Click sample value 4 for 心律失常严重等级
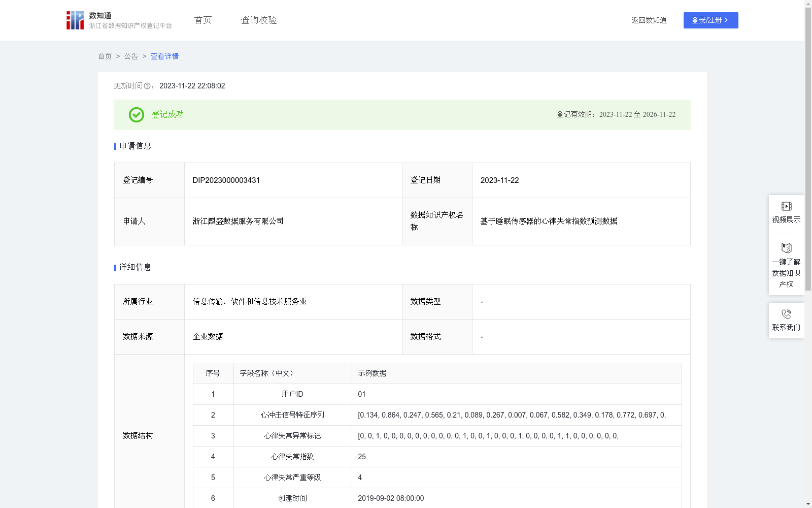This screenshot has width=812, height=508. 360,478
